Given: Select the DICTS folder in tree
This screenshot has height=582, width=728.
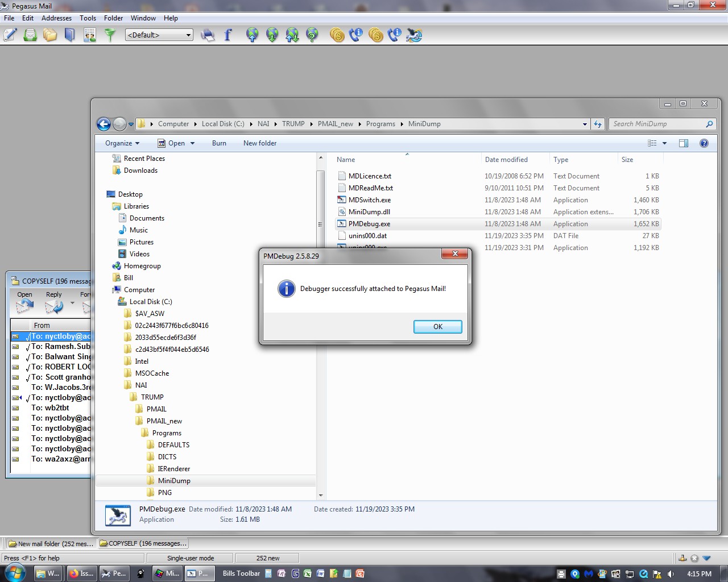Looking at the screenshot, I should (167, 457).
